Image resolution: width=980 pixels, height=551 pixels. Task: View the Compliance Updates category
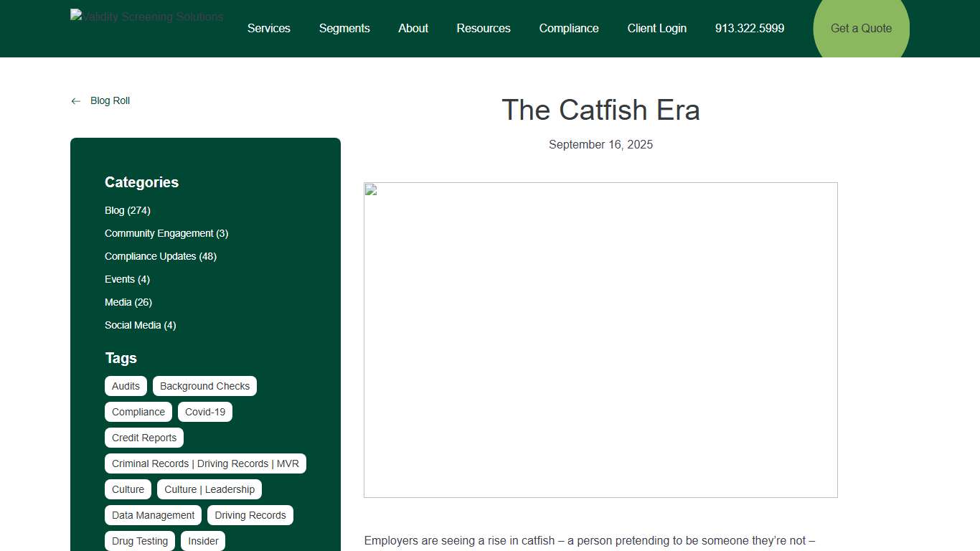(160, 256)
